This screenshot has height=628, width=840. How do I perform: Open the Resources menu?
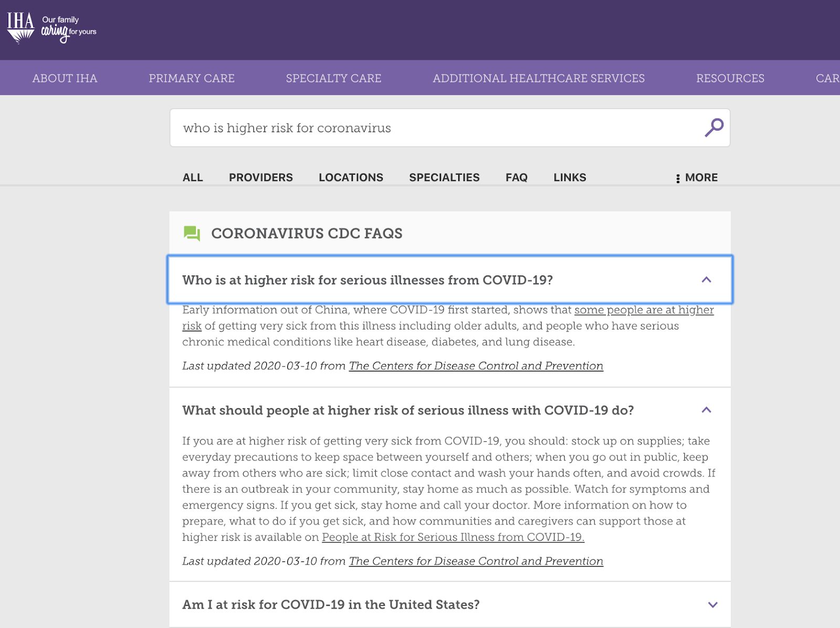pos(730,78)
